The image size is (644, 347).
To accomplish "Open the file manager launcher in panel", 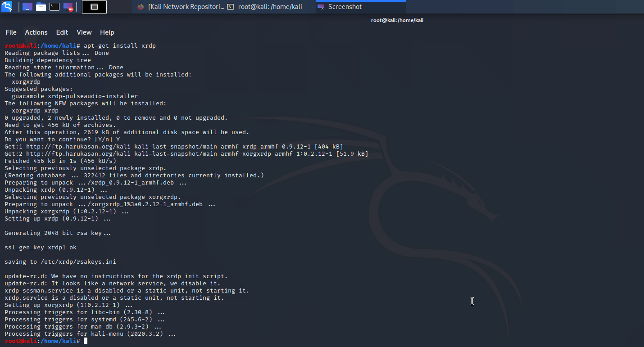I will click(x=41, y=7).
